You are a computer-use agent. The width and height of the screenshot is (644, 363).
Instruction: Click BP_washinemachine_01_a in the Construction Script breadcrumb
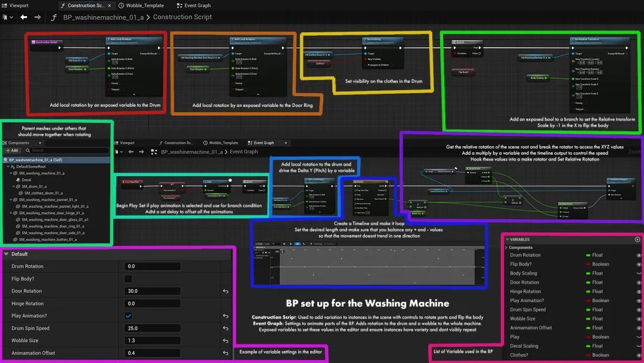(x=104, y=17)
